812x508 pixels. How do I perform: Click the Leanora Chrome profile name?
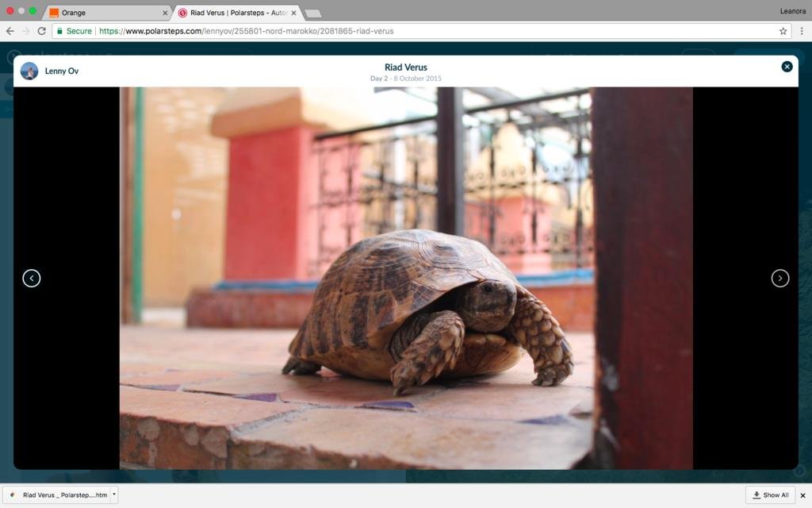coord(792,11)
